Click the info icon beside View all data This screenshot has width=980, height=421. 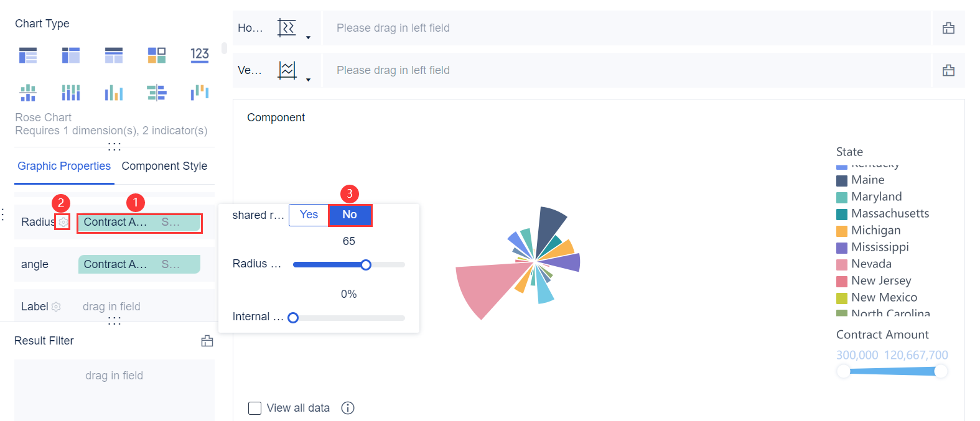[347, 408]
